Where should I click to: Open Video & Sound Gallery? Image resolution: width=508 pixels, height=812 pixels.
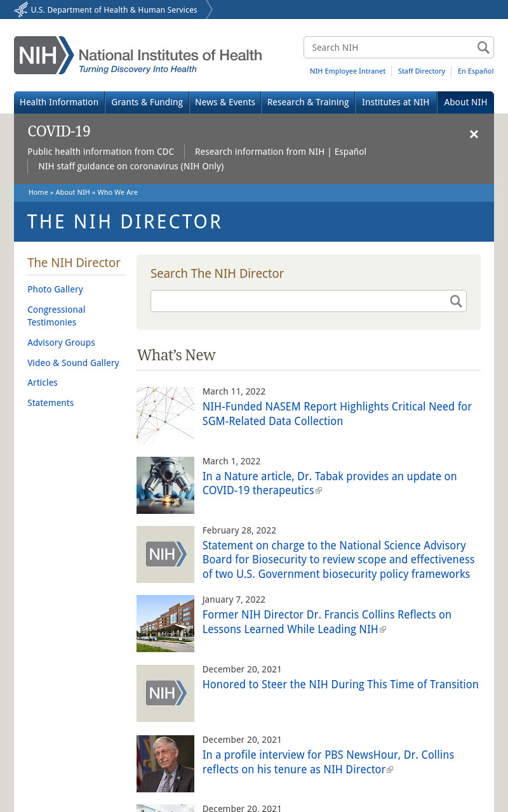pos(73,363)
